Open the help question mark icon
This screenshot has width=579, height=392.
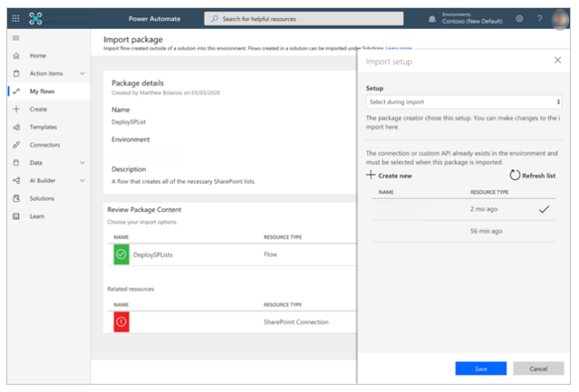point(539,18)
